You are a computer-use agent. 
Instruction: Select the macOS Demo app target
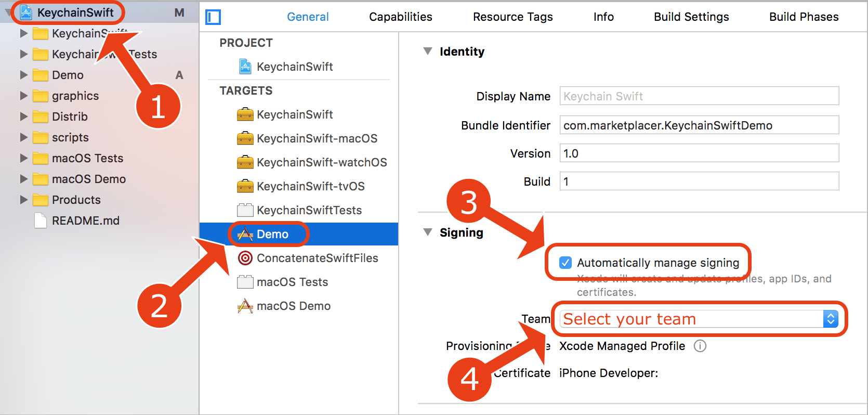pos(294,306)
